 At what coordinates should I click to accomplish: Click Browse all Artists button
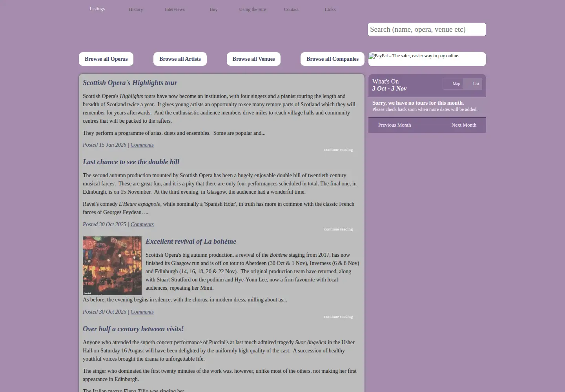(x=180, y=59)
